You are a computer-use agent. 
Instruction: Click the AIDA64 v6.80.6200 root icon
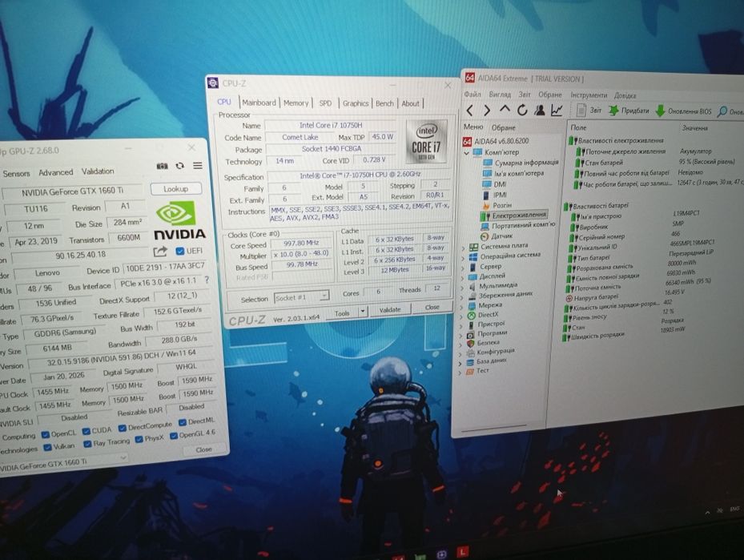(x=467, y=141)
